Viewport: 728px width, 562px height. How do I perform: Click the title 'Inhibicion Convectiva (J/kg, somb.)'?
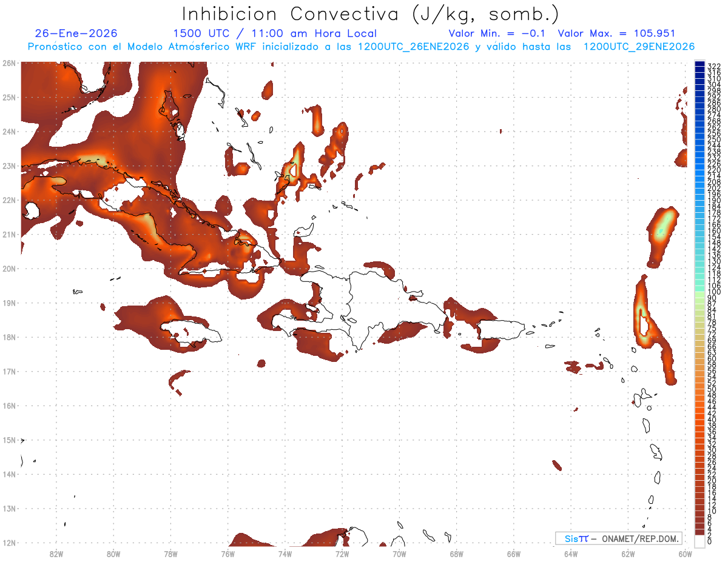(371, 13)
